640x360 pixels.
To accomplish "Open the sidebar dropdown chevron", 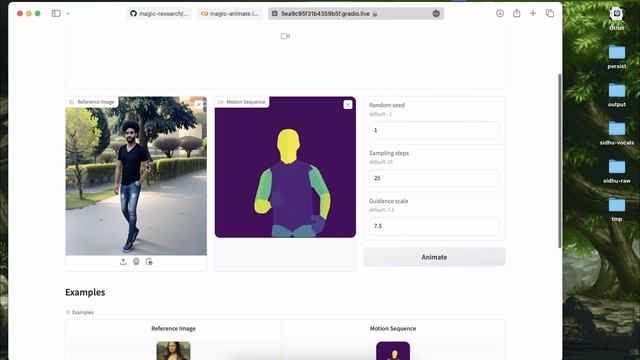I will click(68, 13).
